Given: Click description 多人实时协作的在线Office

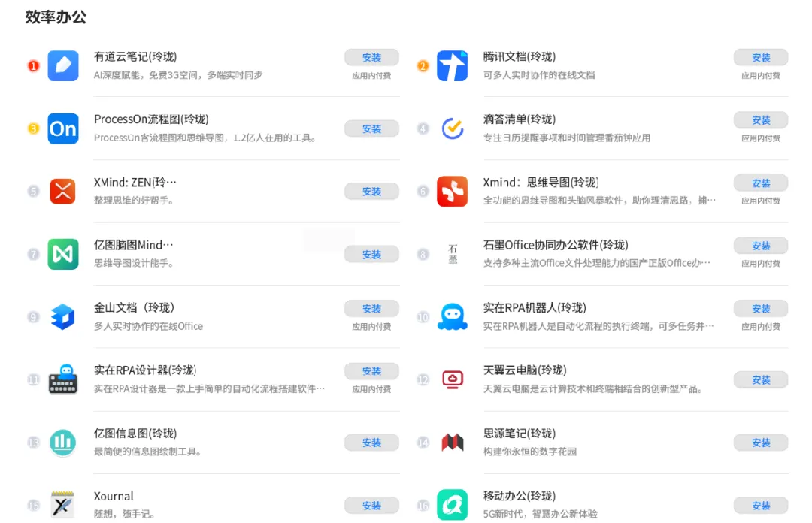Looking at the screenshot, I should [x=148, y=326].
